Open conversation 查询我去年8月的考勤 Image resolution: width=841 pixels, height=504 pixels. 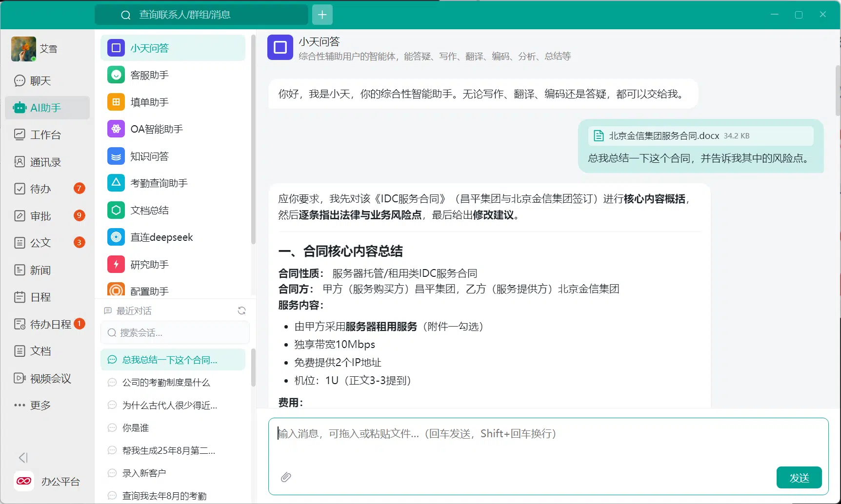pyautogui.click(x=173, y=496)
